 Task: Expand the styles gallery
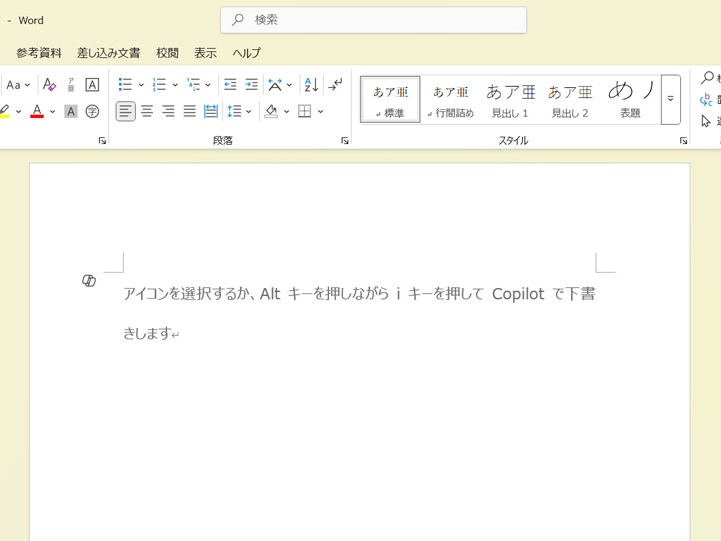670,99
